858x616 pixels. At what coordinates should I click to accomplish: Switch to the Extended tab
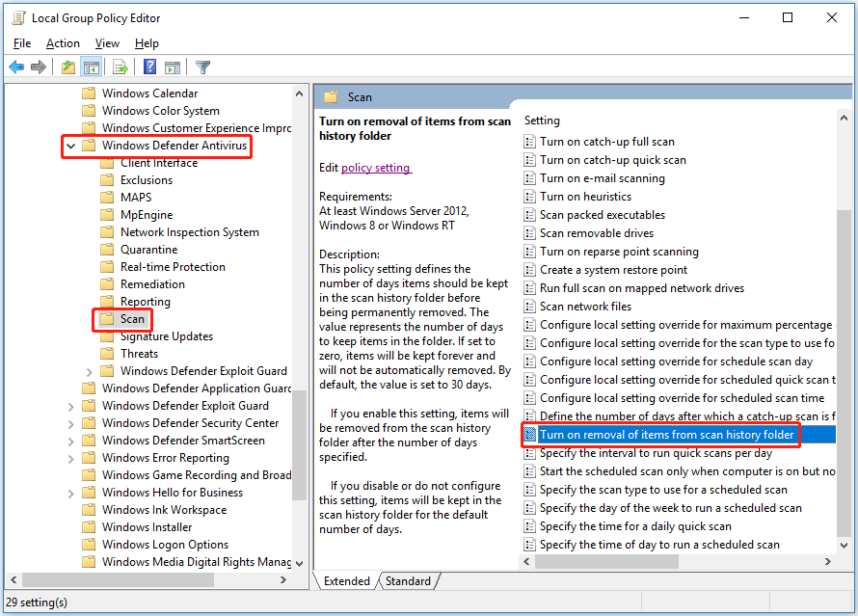coord(347,581)
